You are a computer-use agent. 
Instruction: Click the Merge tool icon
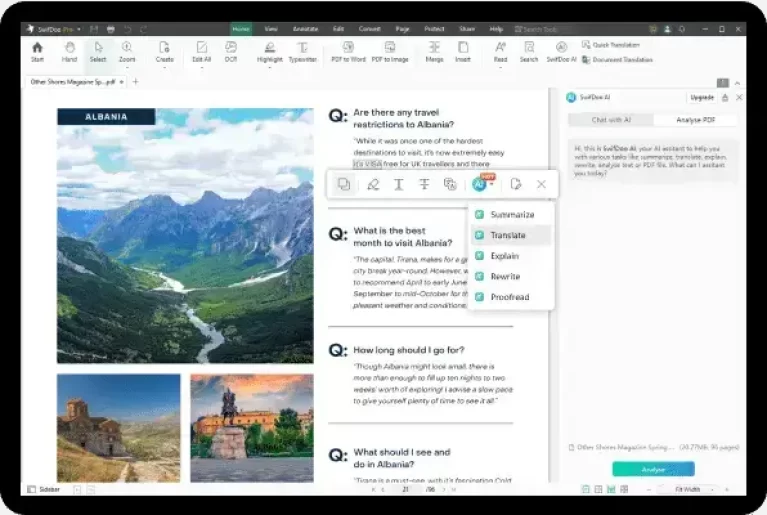[x=434, y=50]
